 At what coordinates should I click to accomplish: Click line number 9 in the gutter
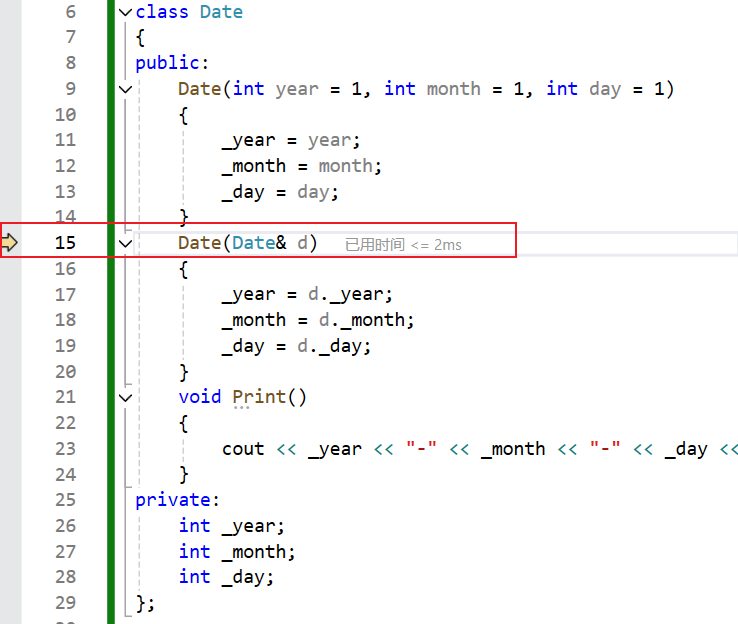click(71, 88)
